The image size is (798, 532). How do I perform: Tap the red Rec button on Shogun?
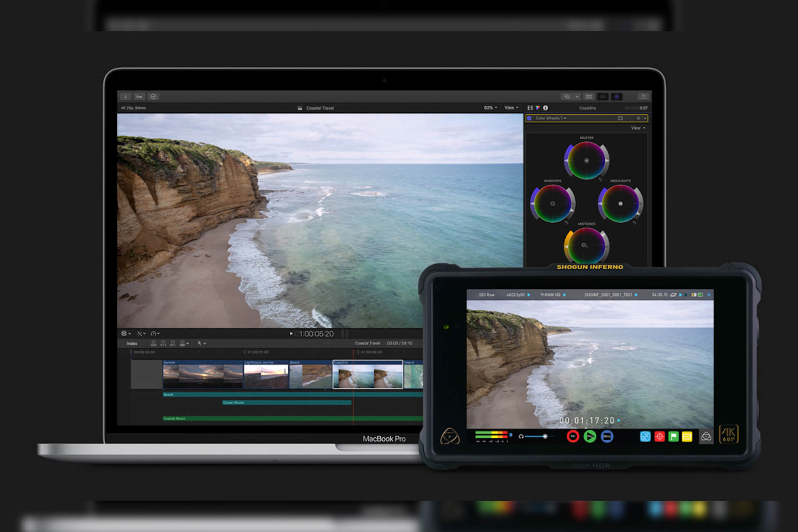click(573, 436)
